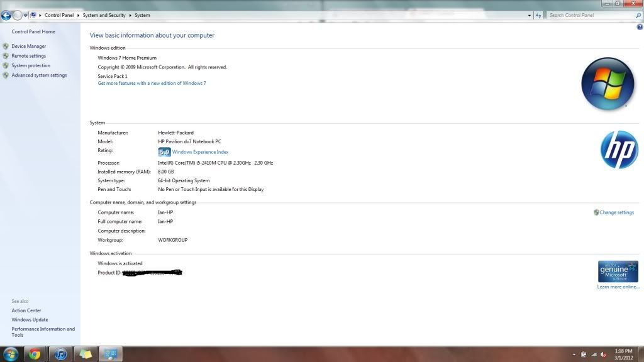Screen dimensions: 644x362
Task: Select System and Security in breadcrumb
Action: (x=104, y=15)
